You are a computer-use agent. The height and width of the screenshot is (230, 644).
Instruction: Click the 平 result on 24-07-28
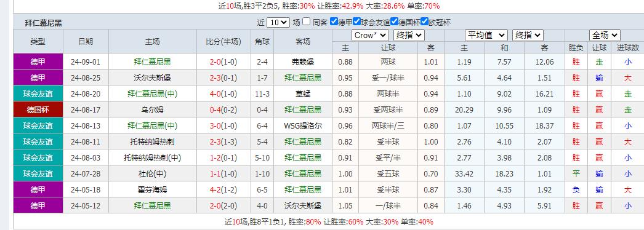click(576, 174)
